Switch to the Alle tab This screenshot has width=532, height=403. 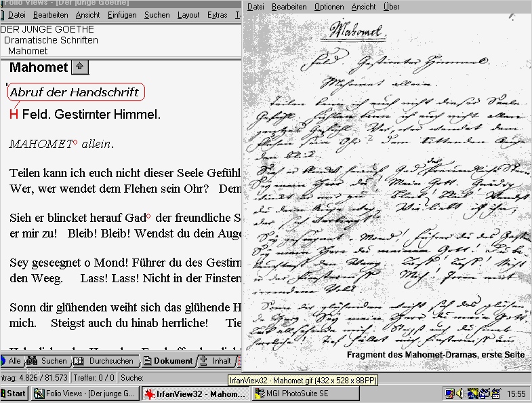12,361
